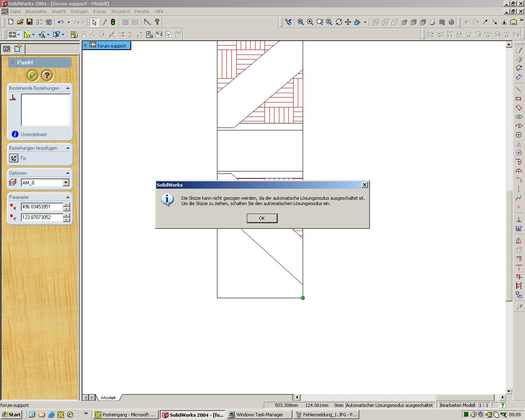
Task: Click the X parameter input field
Action: 42,207
